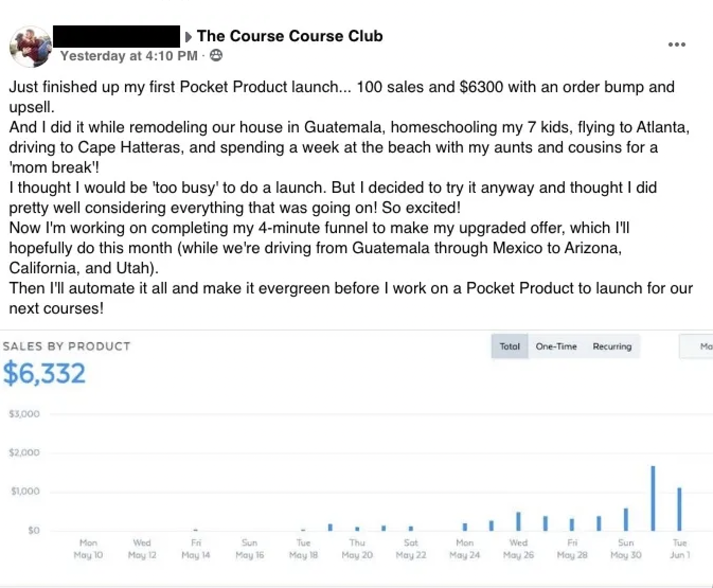The width and height of the screenshot is (713, 588).
Task: Click the poster's profile picture
Action: [x=30, y=47]
